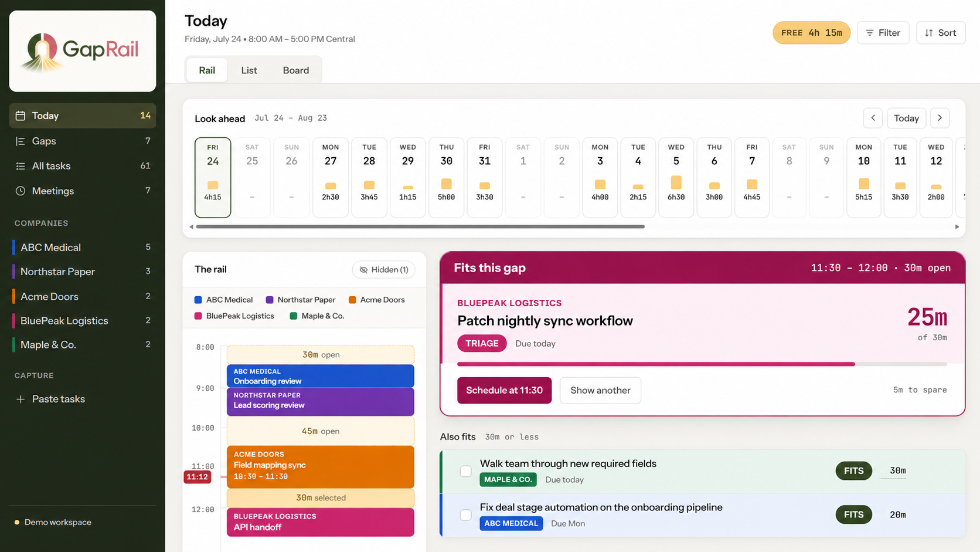Select Thursday 30 in the look-ahead strip

[446, 178]
